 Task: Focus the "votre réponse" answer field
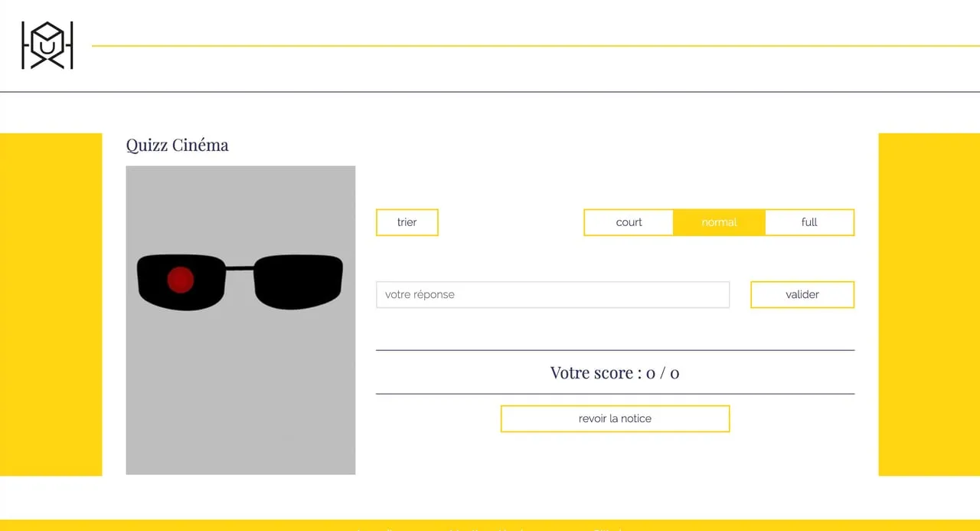553,295
